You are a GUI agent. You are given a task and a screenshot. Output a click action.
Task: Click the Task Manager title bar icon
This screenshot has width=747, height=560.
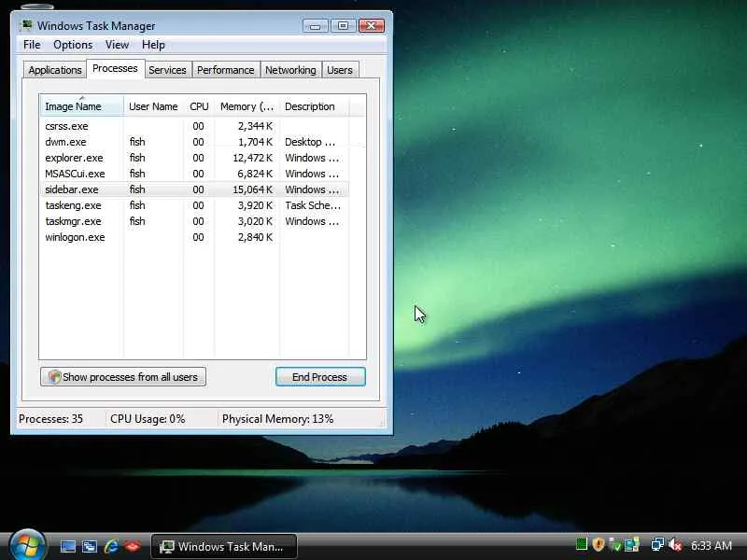pyautogui.click(x=27, y=25)
